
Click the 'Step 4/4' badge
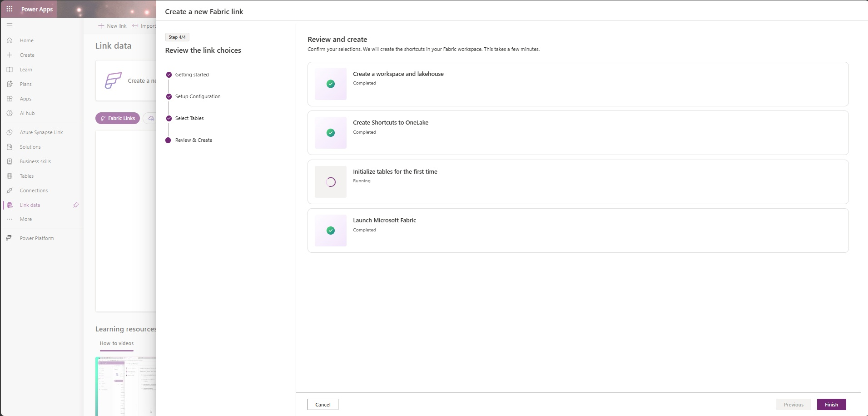(x=177, y=37)
